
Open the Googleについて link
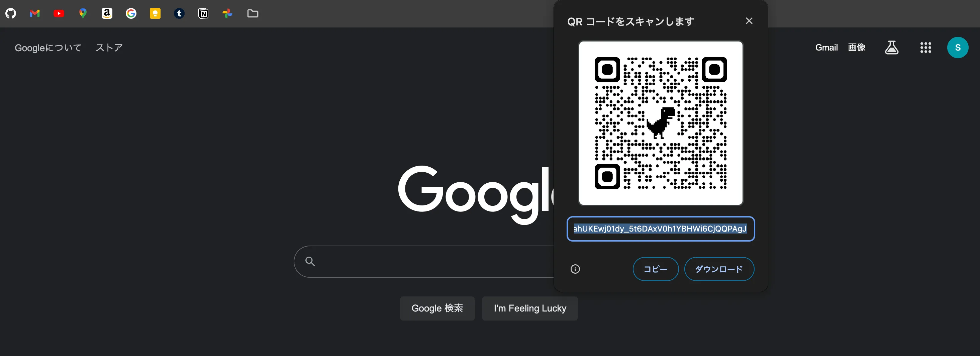pyautogui.click(x=48, y=48)
